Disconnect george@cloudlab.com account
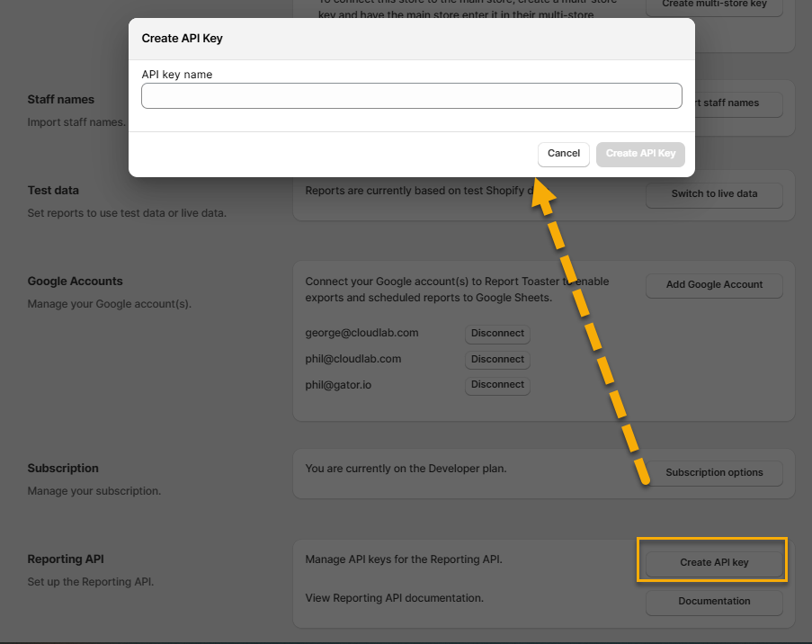The image size is (812, 644). (x=497, y=333)
